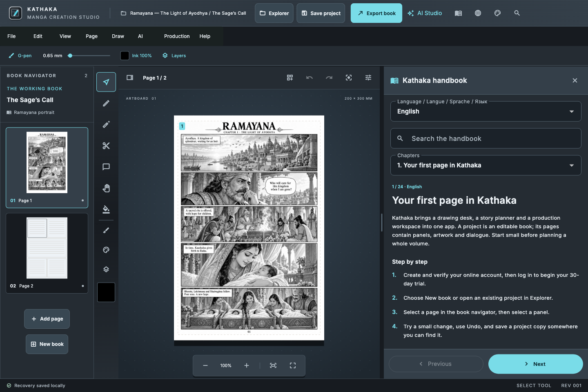Activate the hand pan tool

coord(106,188)
